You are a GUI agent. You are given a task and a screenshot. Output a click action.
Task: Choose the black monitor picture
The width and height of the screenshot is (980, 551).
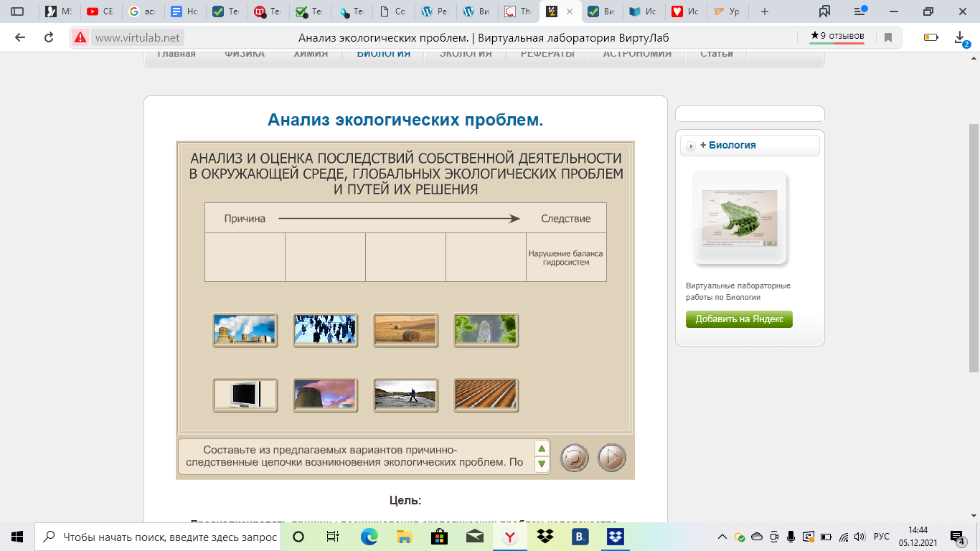point(245,395)
